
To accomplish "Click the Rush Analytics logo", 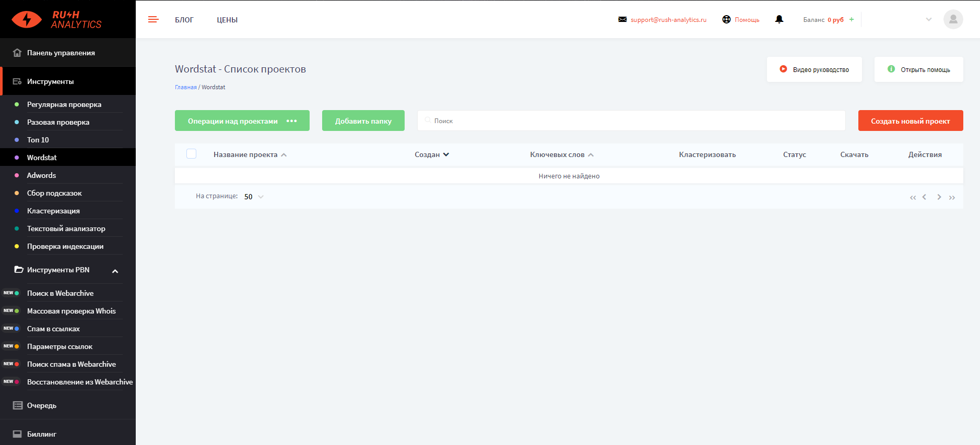I will pyautogui.click(x=56, y=19).
